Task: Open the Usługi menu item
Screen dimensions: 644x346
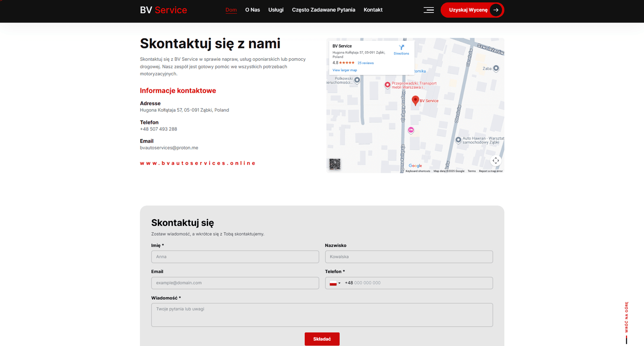Action: click(x=276, y=10)
